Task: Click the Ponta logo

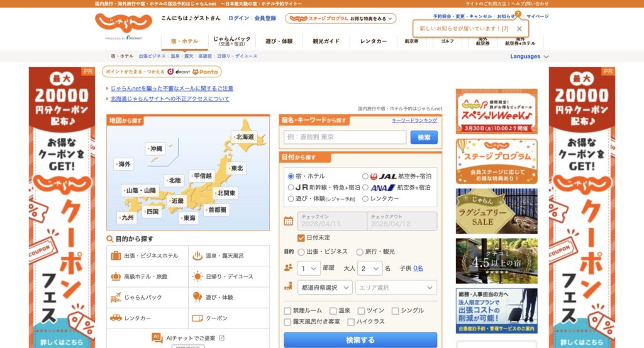Action: coord(206,72)
